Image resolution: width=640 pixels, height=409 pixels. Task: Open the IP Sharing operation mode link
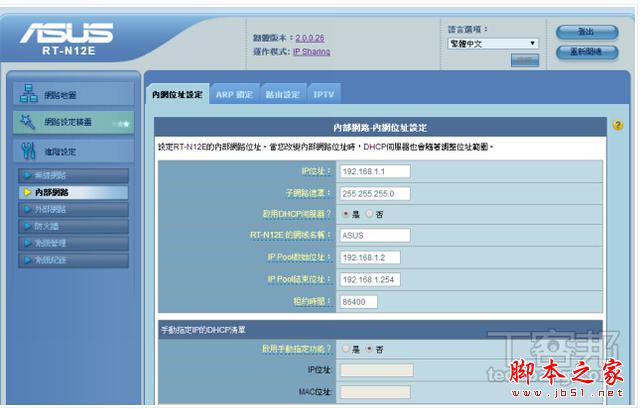(x=311, y=52)
